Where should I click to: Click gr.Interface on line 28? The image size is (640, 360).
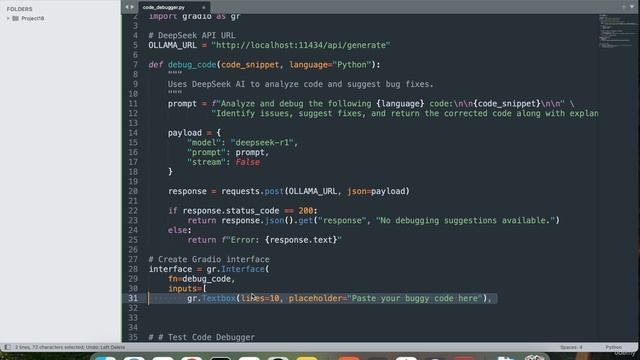point(236,269)
